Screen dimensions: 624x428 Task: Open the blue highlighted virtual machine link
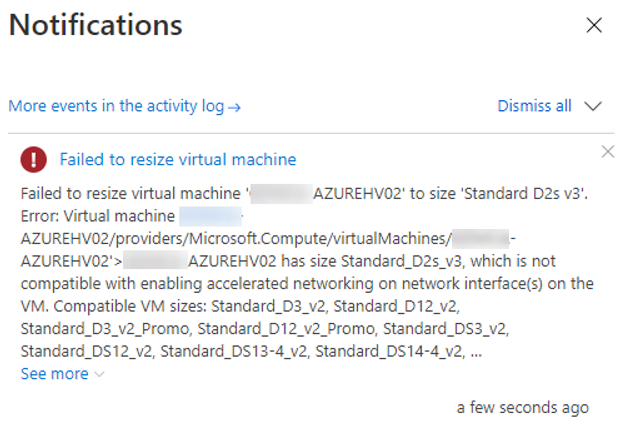point(211,216)
